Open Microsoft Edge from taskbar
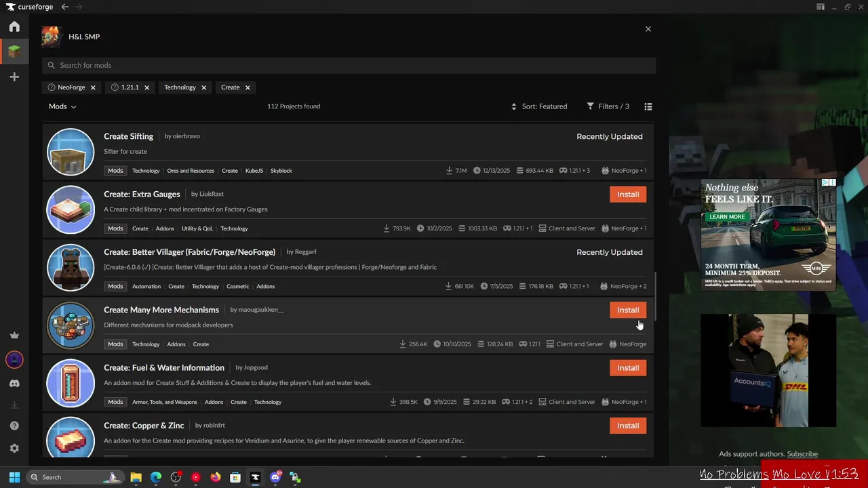The height and width of the screenshot is (488, 868). pyautogui.click(x=156, y=477)
